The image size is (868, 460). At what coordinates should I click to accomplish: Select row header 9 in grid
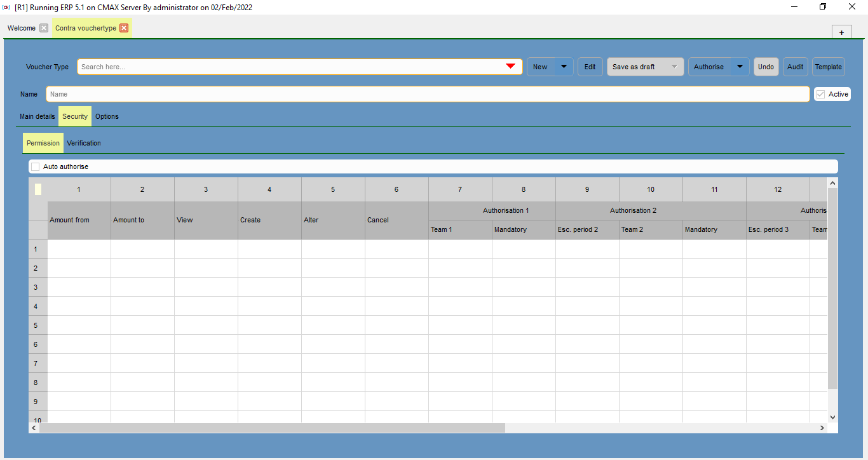[x=38, y=402]
